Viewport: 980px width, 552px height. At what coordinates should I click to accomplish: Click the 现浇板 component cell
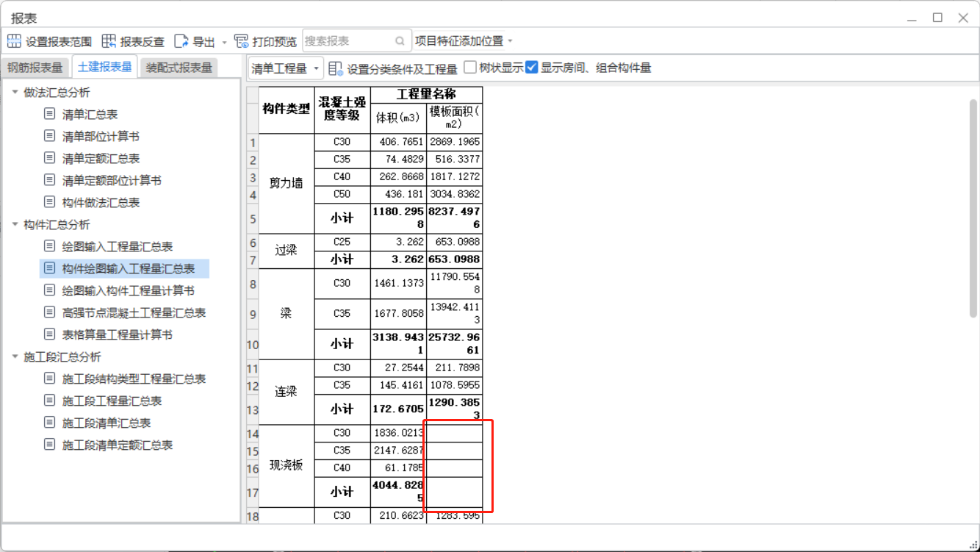click(287, 465)
